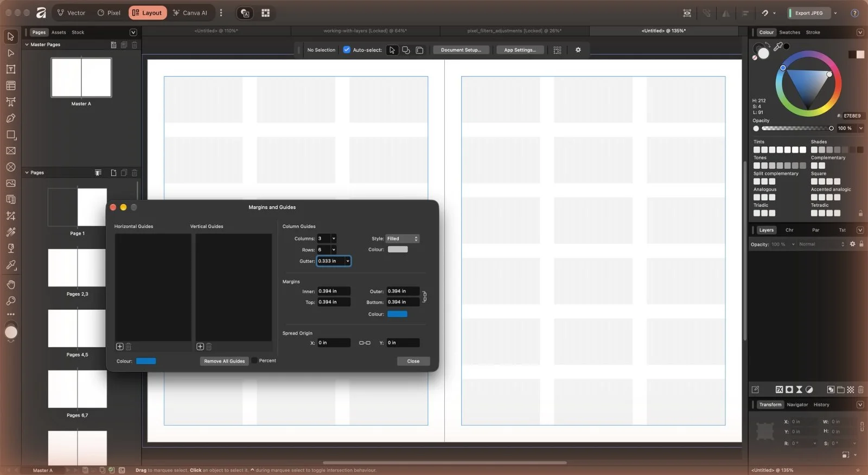Pick colour with Colour panel eyedropper

[778, 47]
